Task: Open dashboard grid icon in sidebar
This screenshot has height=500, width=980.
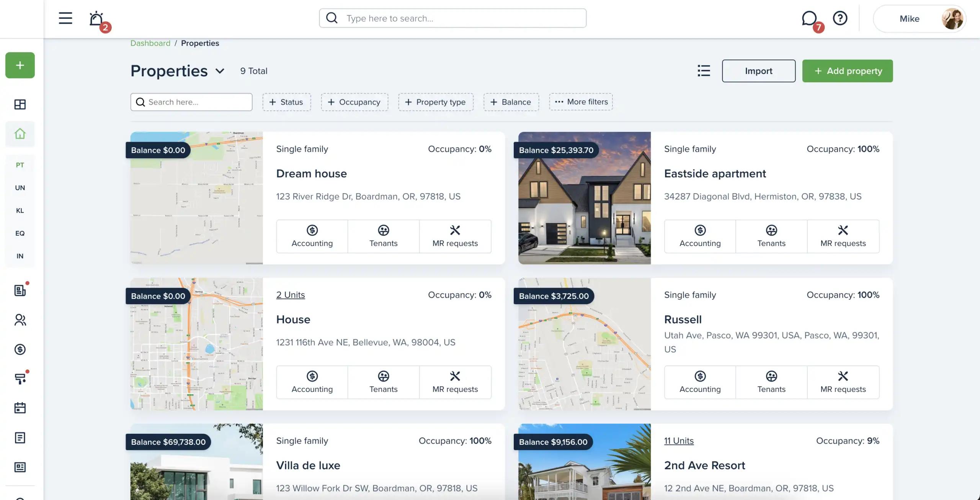Action: pyautogui.click(x=20, y=104)
